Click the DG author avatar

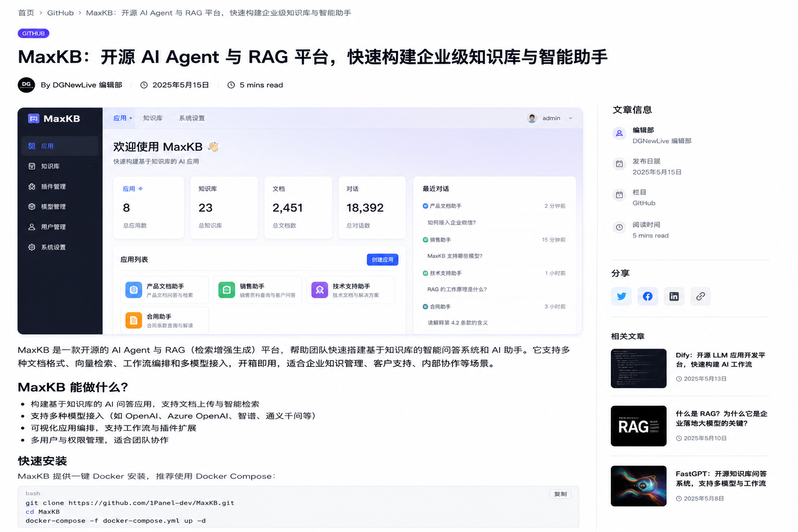click(x=26, y=85)
